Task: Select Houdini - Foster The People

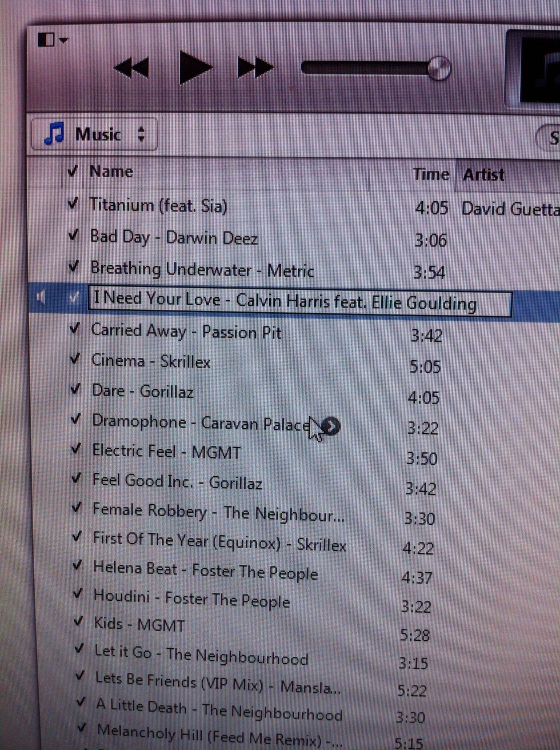Action: tap(192, 599)
